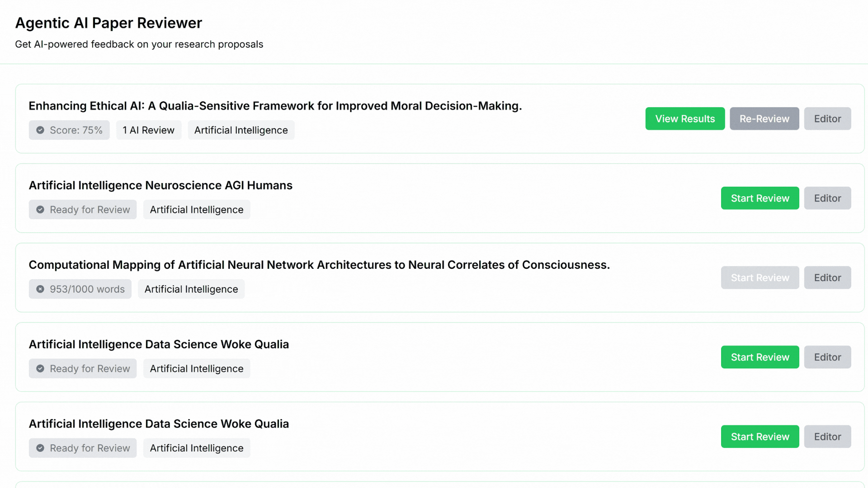Select the Artificial Intelligence tag under the Ethical AI paper
Image resolution: width=868 pixels, height=488 pixels.
coord(241,130)
